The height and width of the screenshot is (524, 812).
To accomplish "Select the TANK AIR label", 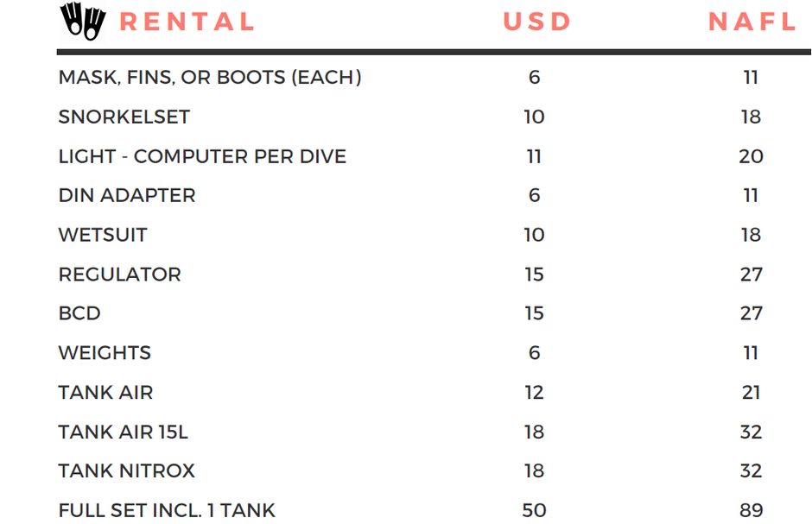I will coord(105,392).
